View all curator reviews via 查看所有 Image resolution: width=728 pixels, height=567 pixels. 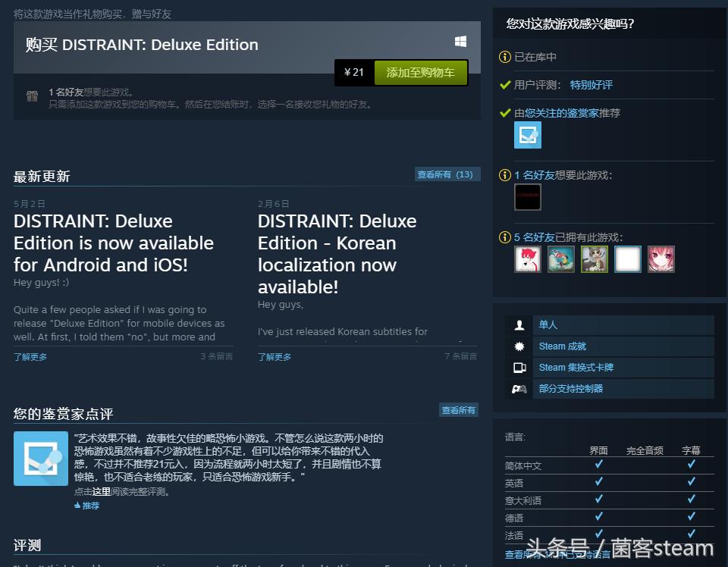(x=458, y=410)
